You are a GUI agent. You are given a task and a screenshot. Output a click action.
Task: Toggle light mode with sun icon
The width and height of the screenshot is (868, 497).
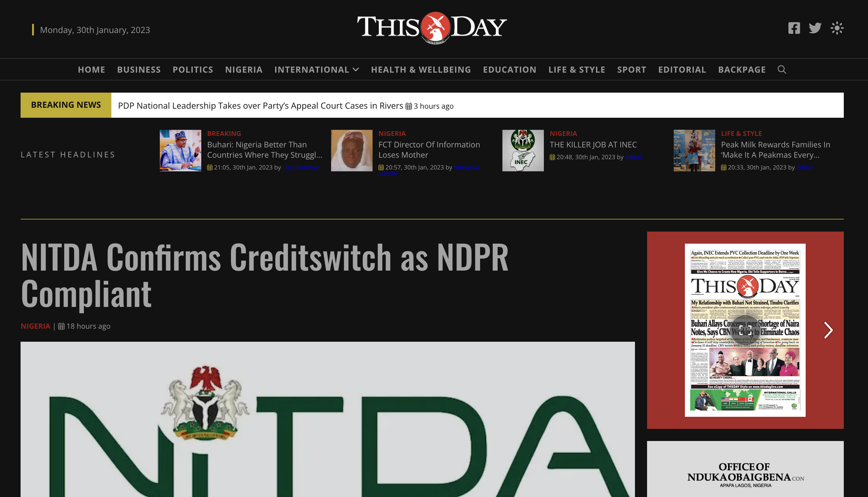coord(837,28)
